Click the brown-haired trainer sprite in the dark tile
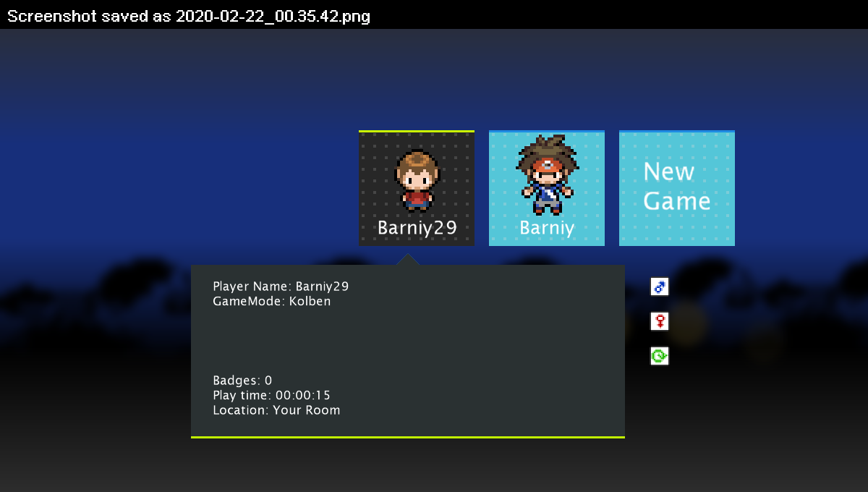The height and width of the screenshot is (492, 868). [x=417, y=179]
